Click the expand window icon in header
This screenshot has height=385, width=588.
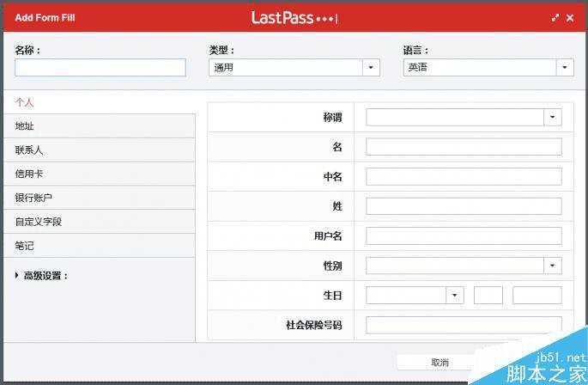coord(555,17)
